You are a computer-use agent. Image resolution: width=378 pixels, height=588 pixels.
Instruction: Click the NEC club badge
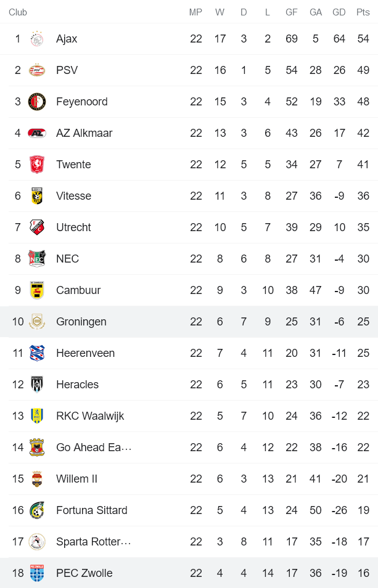pyautogui.click(x=37, y=259)
